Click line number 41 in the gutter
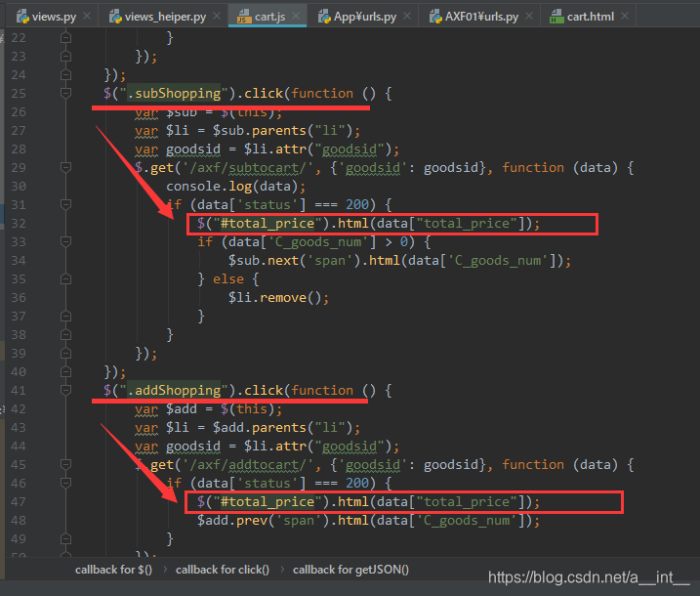The width and height of the screenshot is (700, 596). (19, 391)
